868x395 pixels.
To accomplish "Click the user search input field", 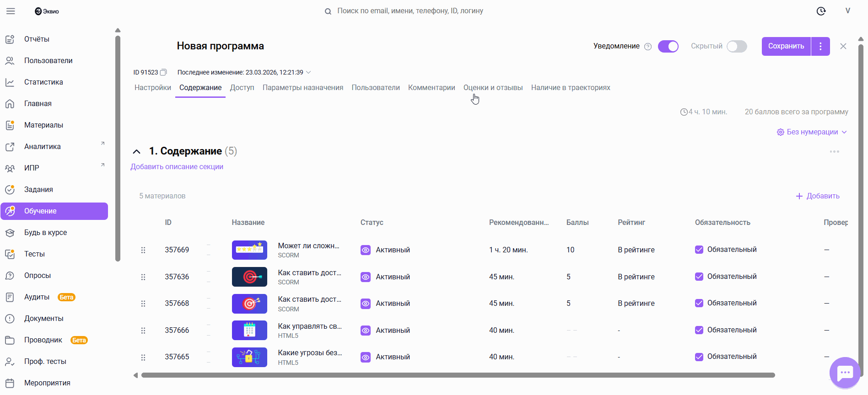I will (410, 11).
